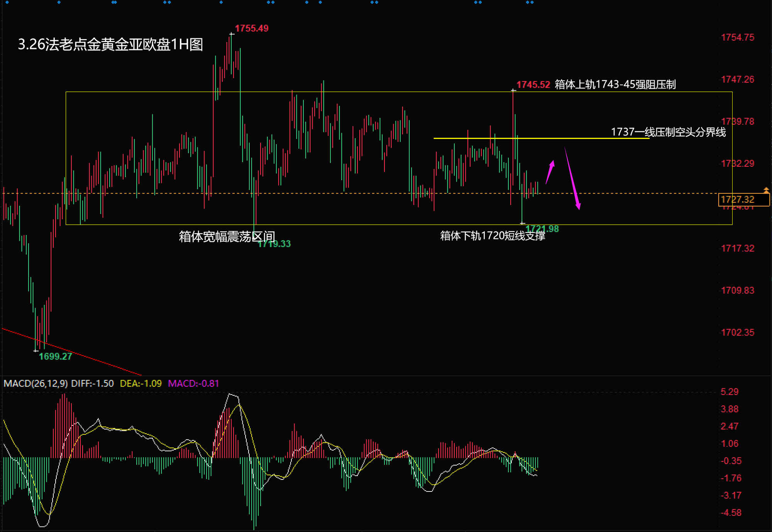This screenshot has width=772, height=532.
Task: Select the 1737一线压制空头分界线 annotation text
Action: [x=668, y=132]
